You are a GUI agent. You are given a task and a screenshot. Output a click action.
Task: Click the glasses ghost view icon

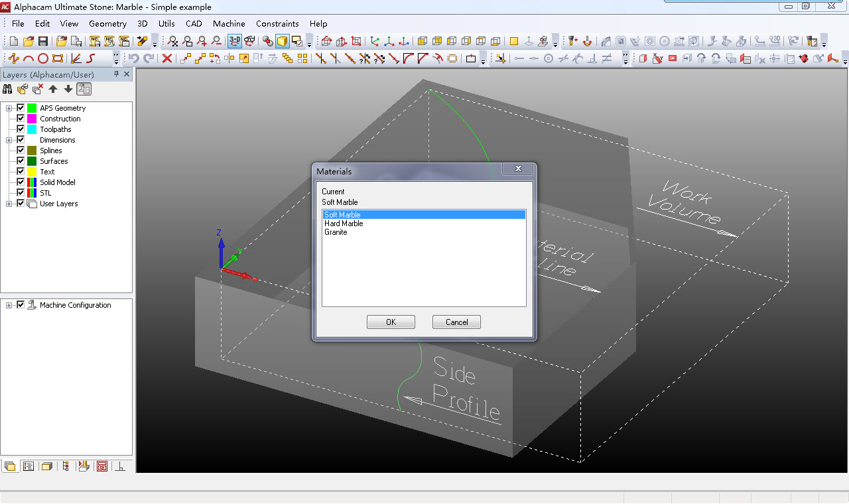click(x=249, y=41)
